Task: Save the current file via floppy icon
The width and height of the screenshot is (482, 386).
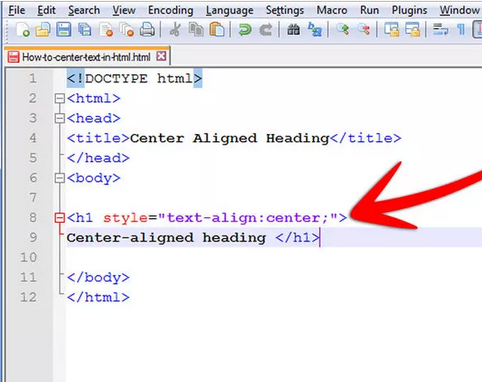Action: 64,30
